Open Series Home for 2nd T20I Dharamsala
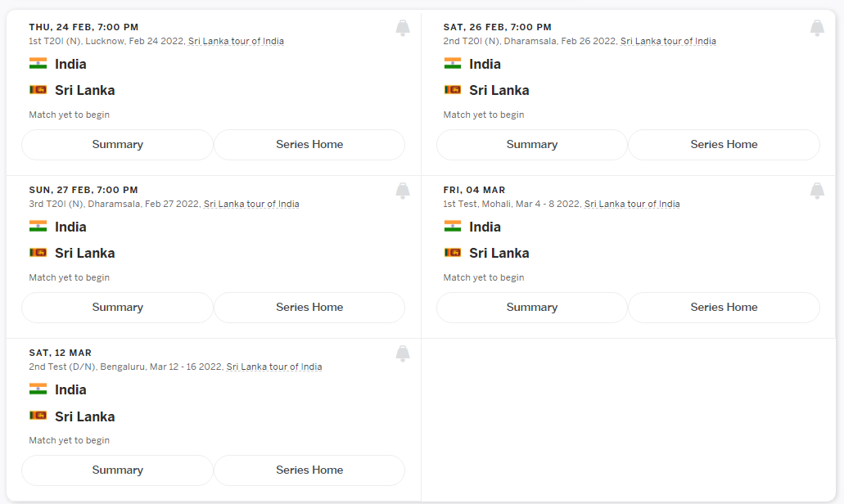Screen dimensions: 844x504 coord(724,145)
